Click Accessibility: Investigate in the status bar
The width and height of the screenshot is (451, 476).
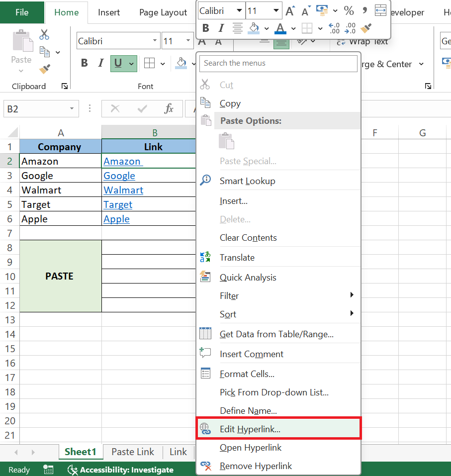pos(120,470)
